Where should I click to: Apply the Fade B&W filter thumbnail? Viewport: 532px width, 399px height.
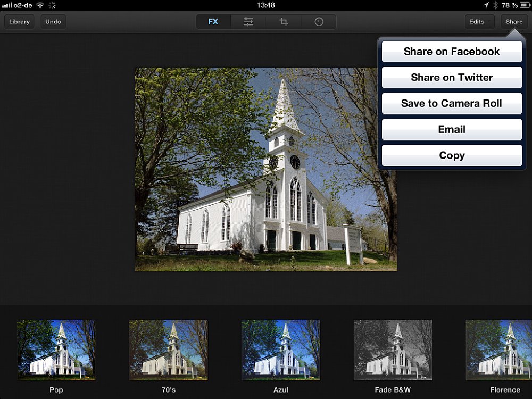pos(393,350)
